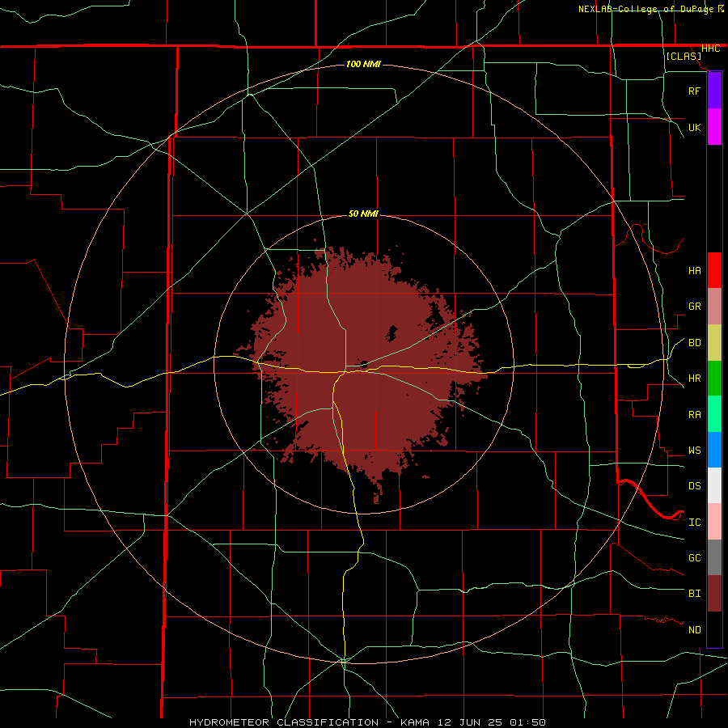Select the WS blue legend swatch
The width and height of the screenshot is (728, 728).
coord(714,450)
